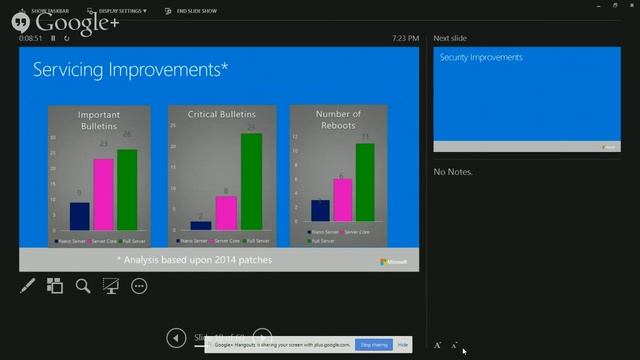Minimize the presenter view window
This screenshot has width=640, height=360.
(x=598, y=6)
